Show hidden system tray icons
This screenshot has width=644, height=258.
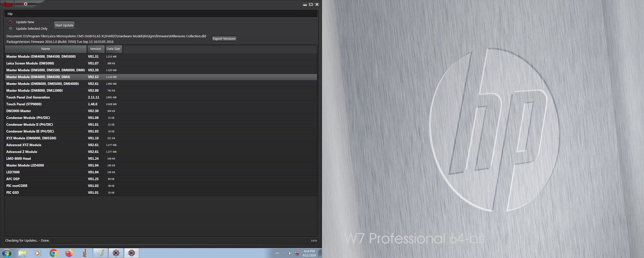(284, 253)
